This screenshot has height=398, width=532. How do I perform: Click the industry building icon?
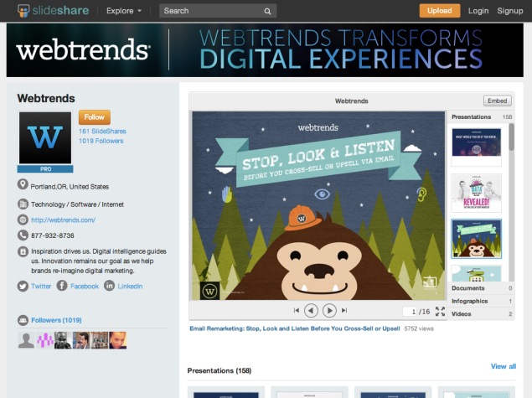23,204
